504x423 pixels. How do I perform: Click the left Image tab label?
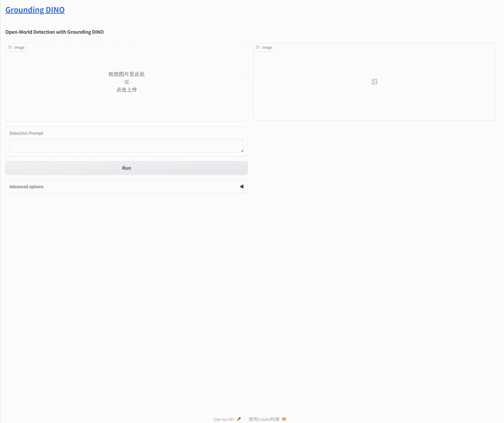(x=19, y=47)
